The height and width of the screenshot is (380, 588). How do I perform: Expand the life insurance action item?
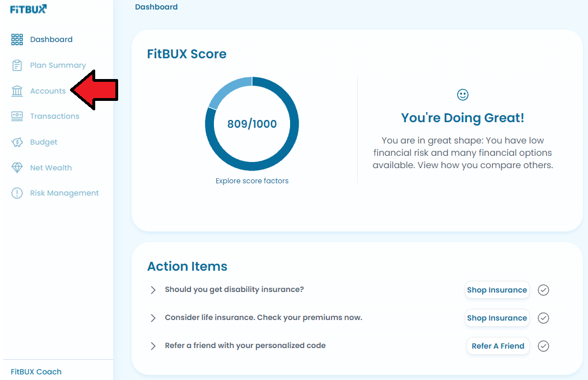tap(153, 318)
